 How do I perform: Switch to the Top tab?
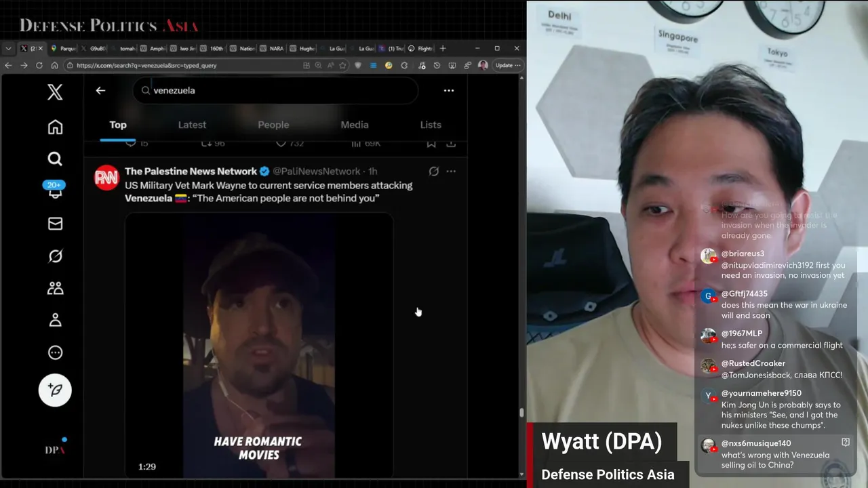point(118,125)
